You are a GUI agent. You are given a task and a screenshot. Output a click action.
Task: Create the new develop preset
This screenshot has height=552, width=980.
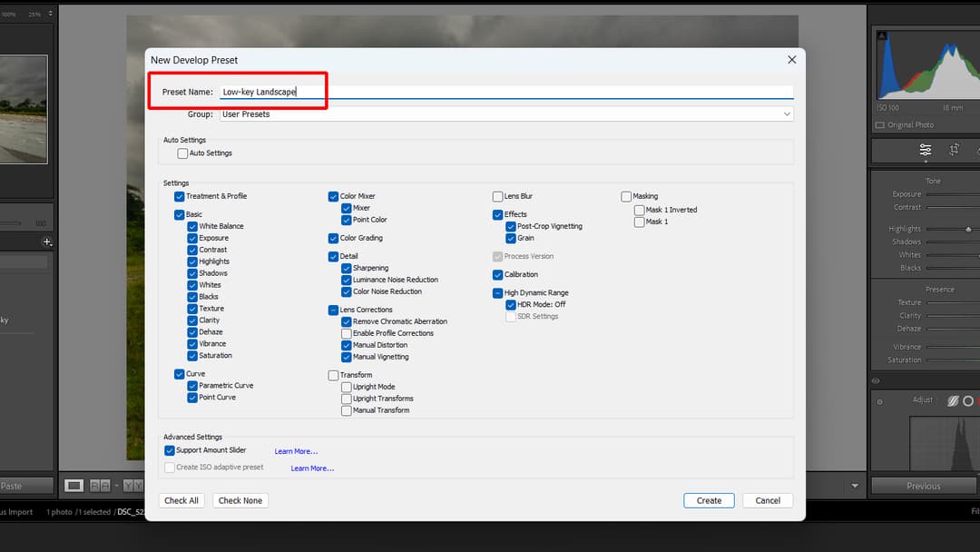(x=709, y=501)
